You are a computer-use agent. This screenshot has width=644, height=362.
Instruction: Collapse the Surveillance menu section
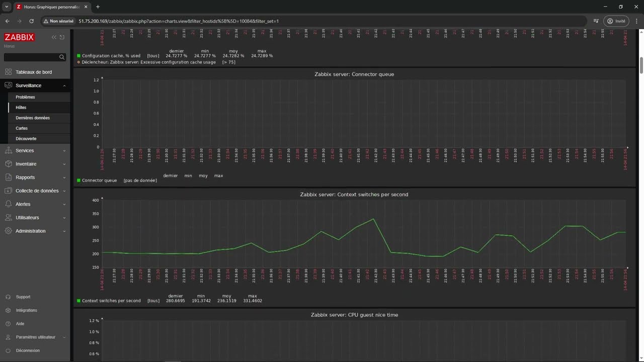point(64,85)
